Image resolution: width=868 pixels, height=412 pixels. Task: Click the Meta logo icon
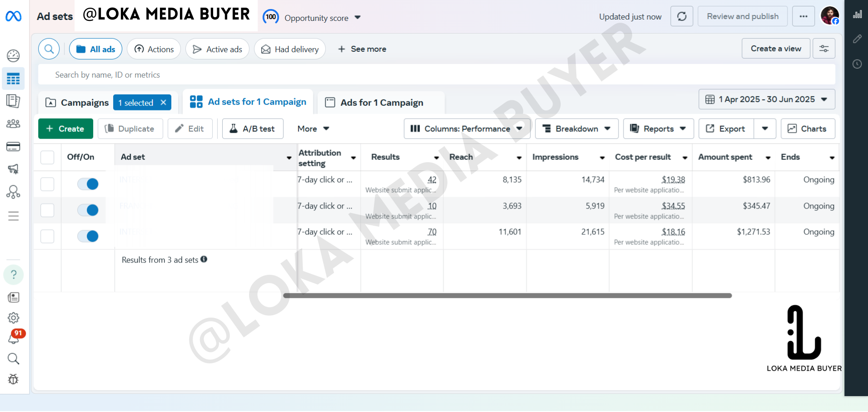(13, 16)
